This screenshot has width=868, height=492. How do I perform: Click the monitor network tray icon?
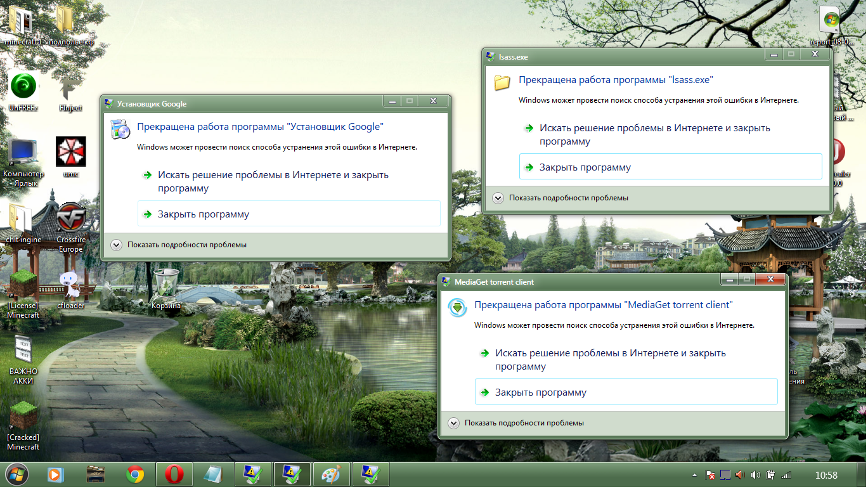click(725, 475)
